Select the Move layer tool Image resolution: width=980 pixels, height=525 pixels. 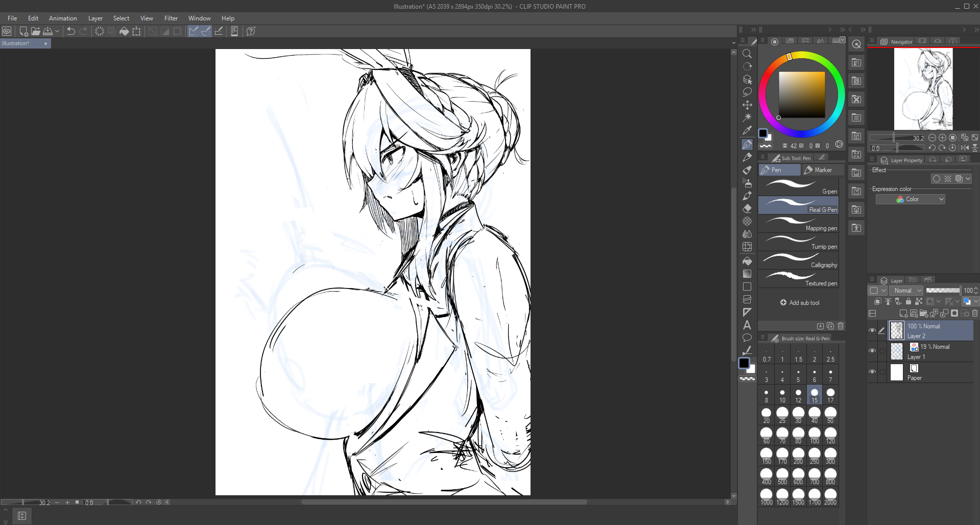coord(747,105)
